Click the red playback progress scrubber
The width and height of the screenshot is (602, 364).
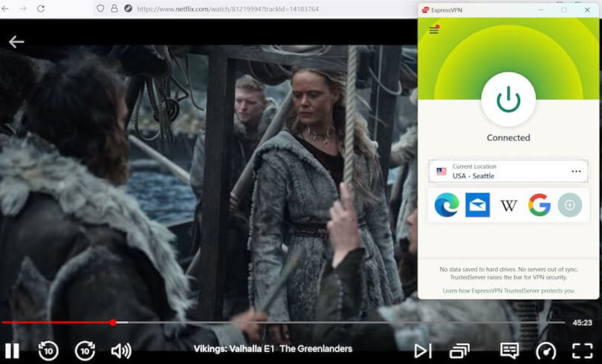[112, 322]
